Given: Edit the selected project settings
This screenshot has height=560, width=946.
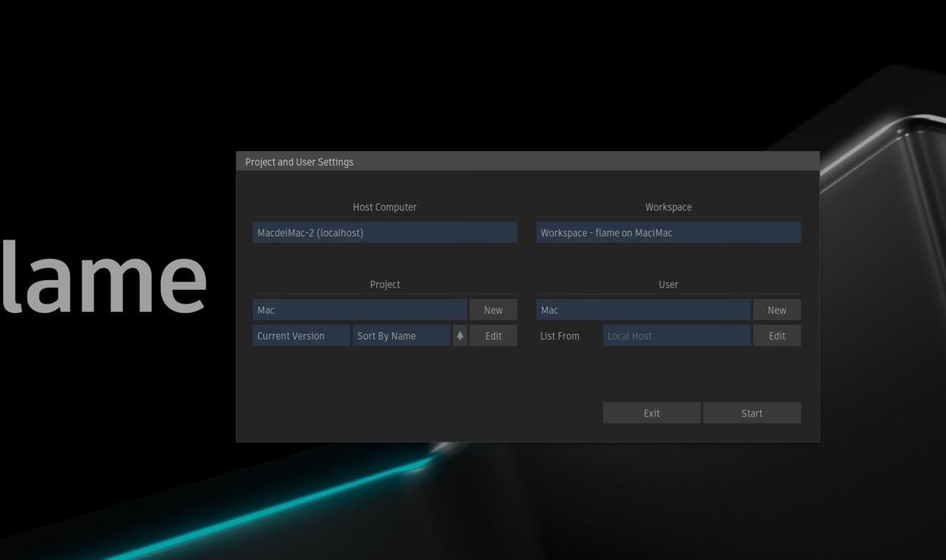Looking at the screenshot, I should [x=493, y=334].
